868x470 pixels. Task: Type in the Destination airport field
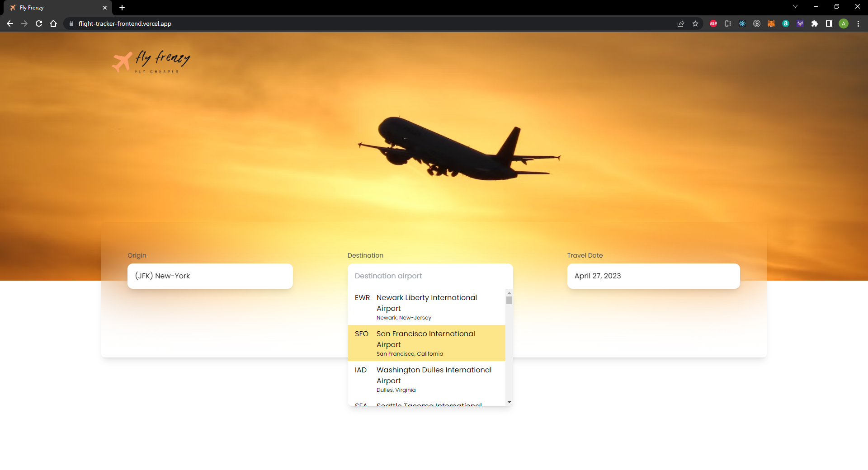pos(429,276)
